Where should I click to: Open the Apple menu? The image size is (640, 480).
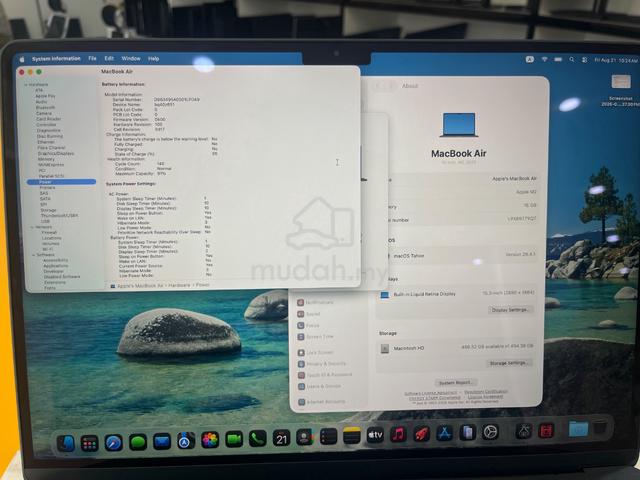22,59
